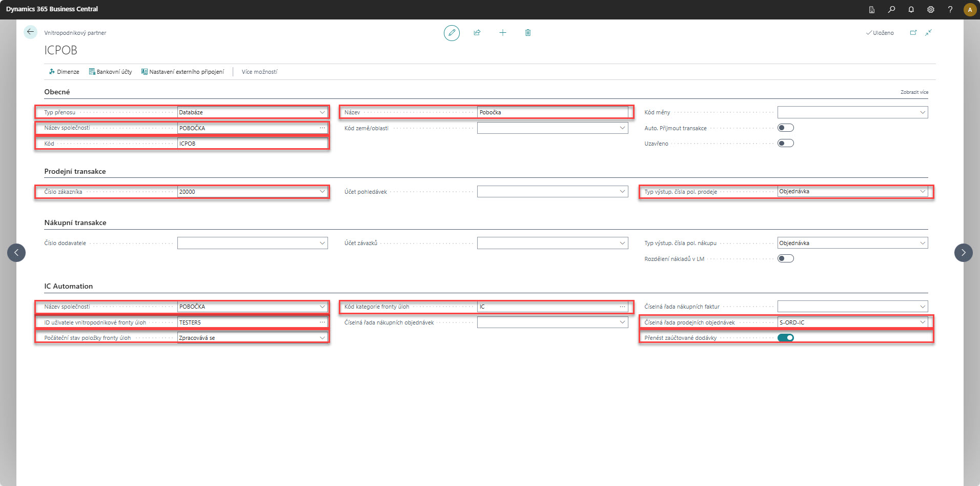Open the help question mark
This screenshot has width=980, height=486.
(x=950, y=9)
